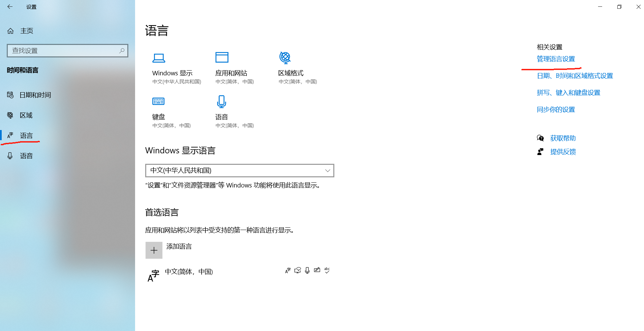Open the 获取帮助 help icon
The height and width of the screenshot is (331, 644).
click(540, 138)
